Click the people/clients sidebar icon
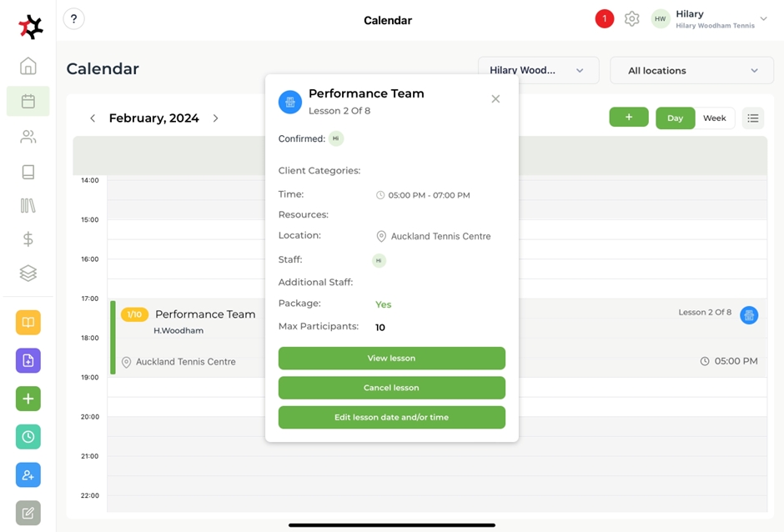784x532 pixels. 28,137
